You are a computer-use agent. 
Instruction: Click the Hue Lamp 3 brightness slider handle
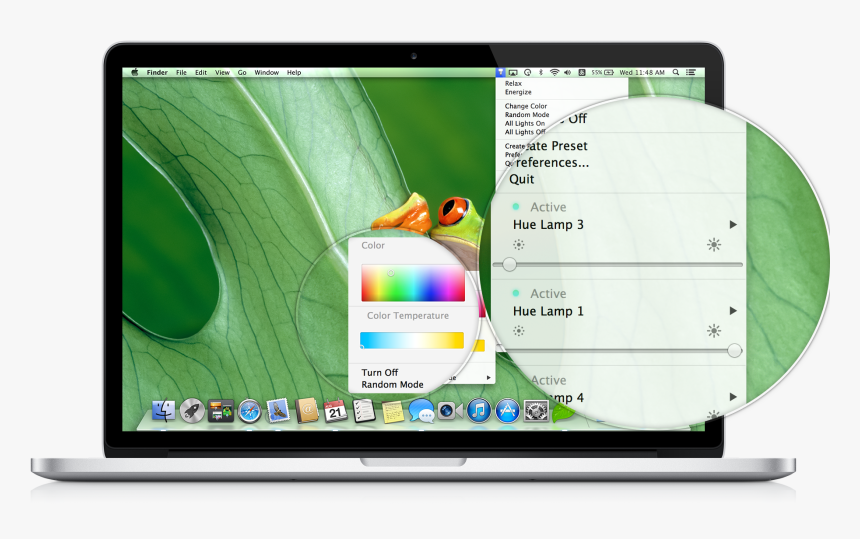tap(510, 264)
